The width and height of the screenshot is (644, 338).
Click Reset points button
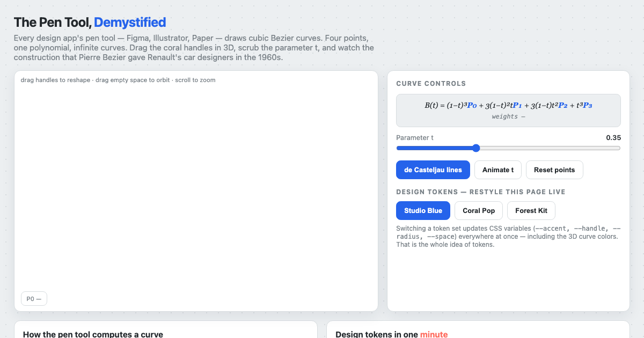click(x=554, y=170)
